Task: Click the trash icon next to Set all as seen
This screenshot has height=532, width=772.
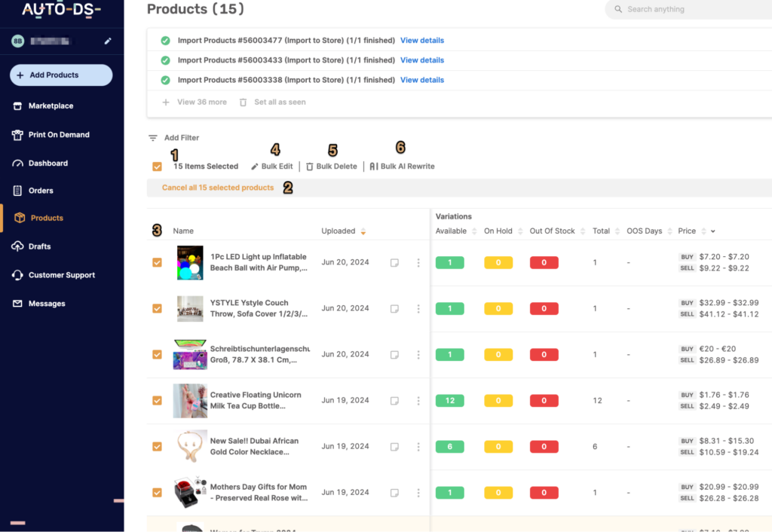Action: click(244, 102)
